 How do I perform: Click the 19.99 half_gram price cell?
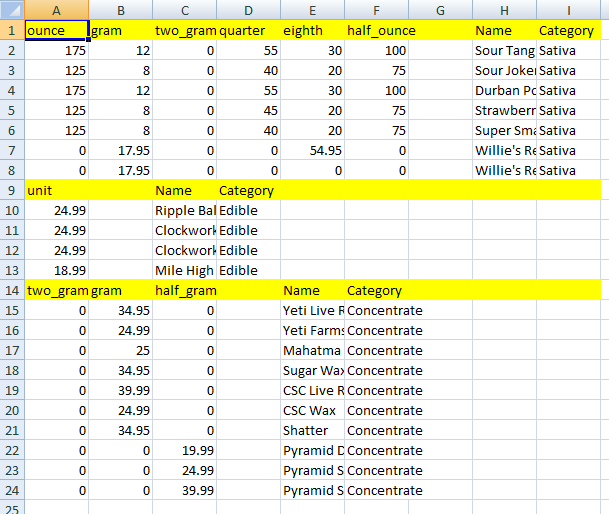185,450
